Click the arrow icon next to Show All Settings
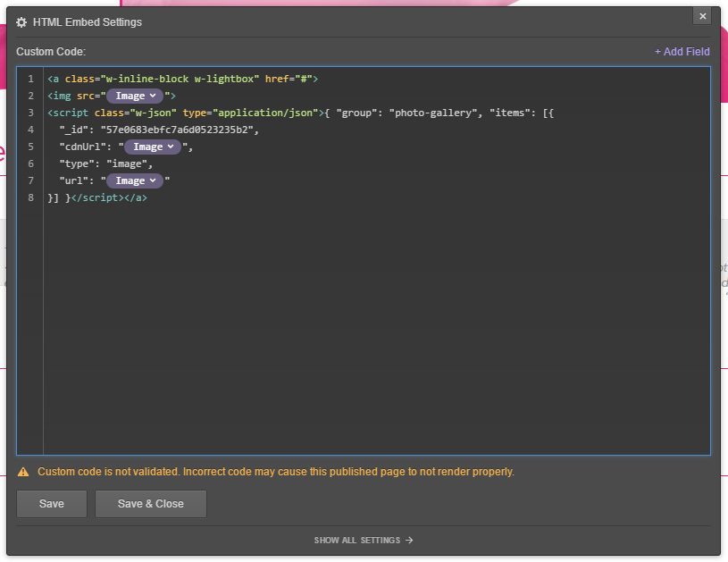The image size is (728, 562). (409, 541)
